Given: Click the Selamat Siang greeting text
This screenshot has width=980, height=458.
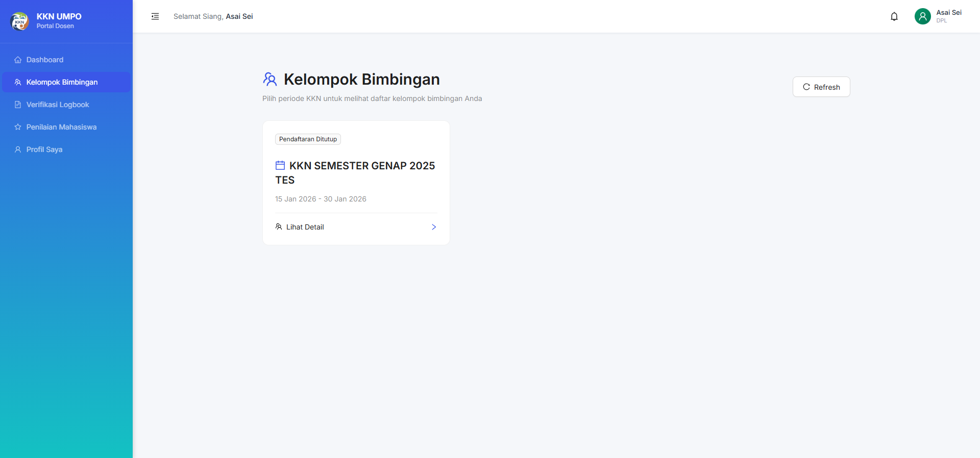Looking at the screenshot, I should [x=213, y=16].
